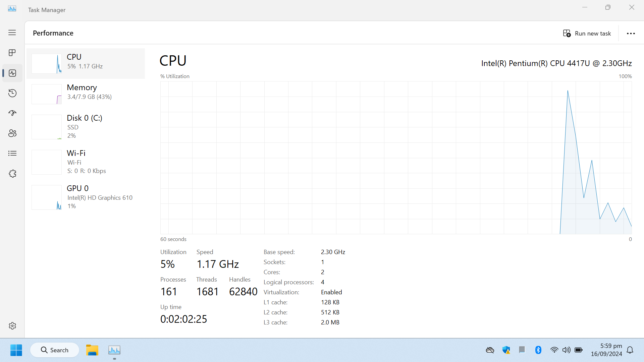This screenshot has width=644, height=362.
Task: Select the Performance page icon in sidebar
Action: pyautogui.click(x=12, y=73)
